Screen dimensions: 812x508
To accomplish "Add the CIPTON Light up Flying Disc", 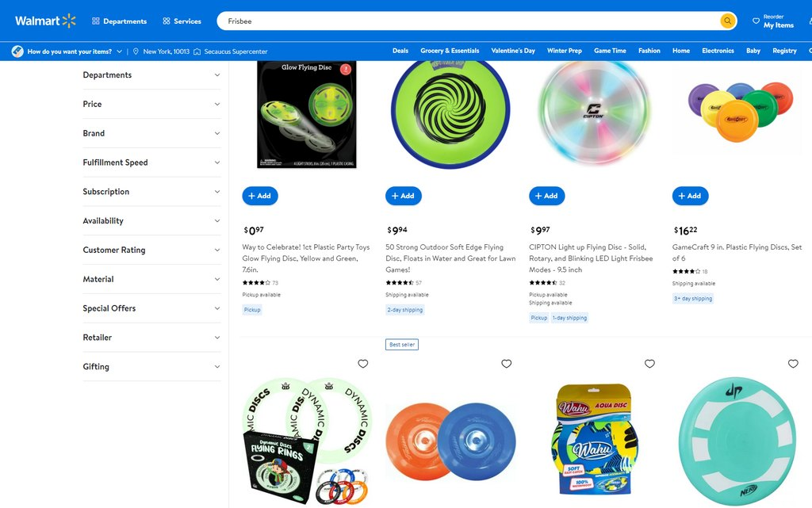I will pos(547,196).
